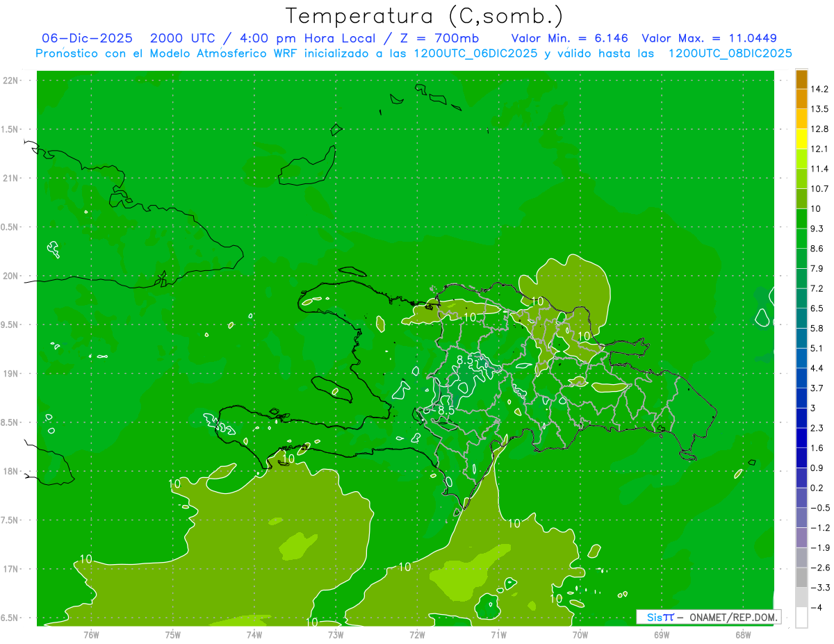Screen dimensions: 834x644
Task: Click the color scale value 14.2
Action: point(819,89)
